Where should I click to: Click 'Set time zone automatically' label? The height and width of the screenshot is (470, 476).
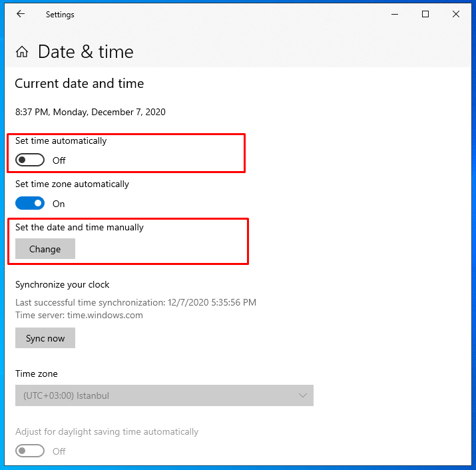[x=73, y=184]
